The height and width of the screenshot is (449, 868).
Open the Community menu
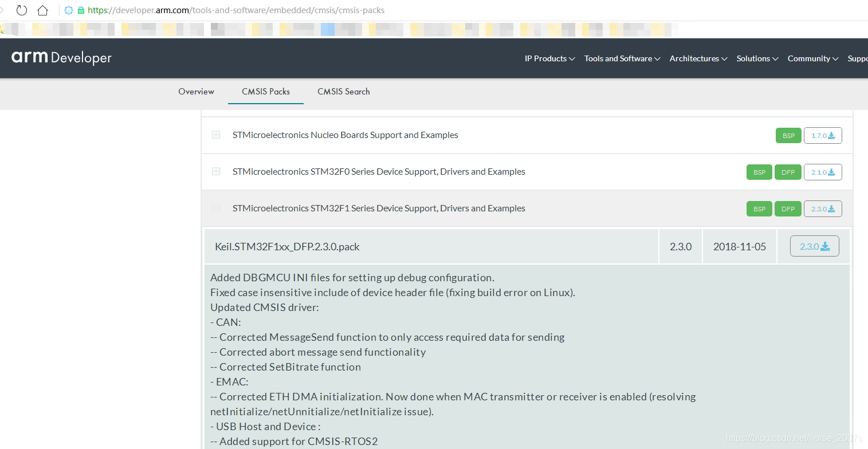click(813, 58)
